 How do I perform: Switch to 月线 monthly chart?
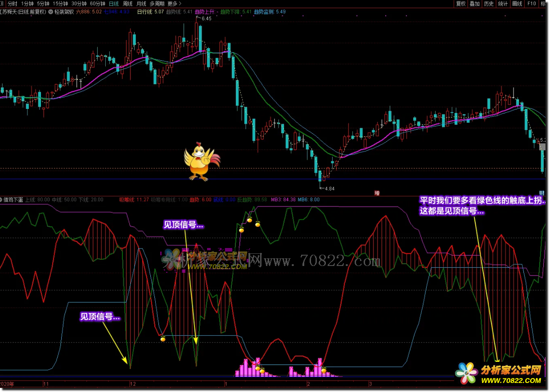pyautogui.click(x=141, y=4)
